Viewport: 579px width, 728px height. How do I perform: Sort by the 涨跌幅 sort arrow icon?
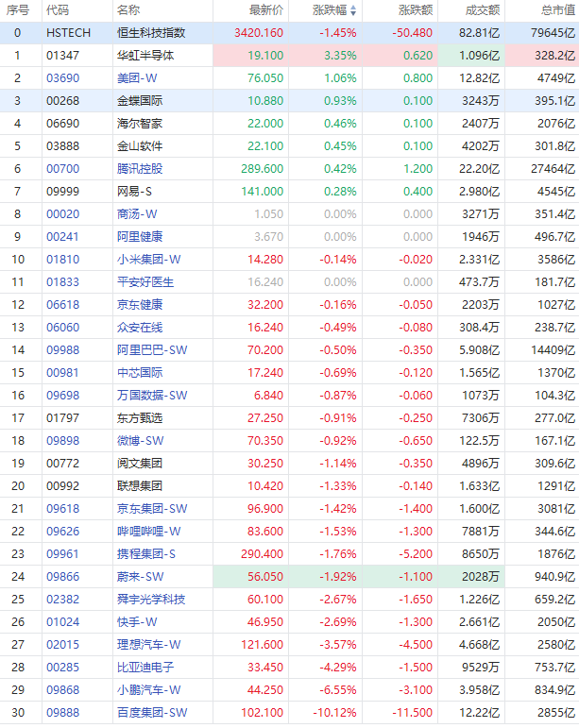point(353,10)
